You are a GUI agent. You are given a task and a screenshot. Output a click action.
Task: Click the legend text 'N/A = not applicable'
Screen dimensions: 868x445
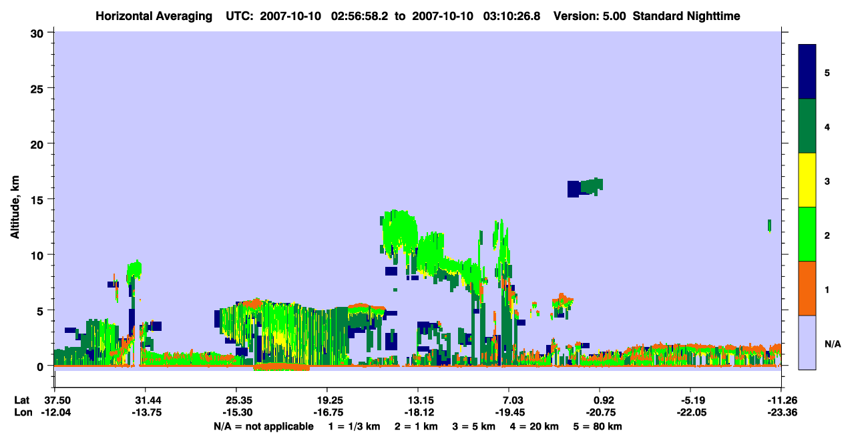pyautogui.click(x=264, y=426)
